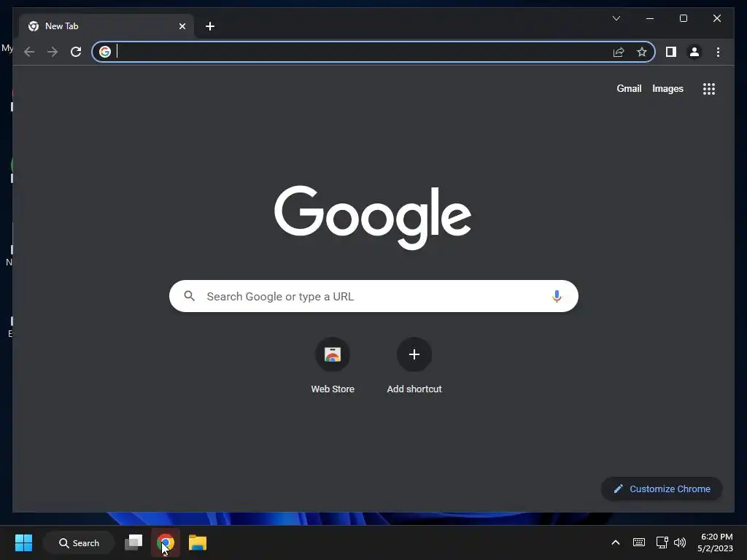Click the Add shortcut plus icon
747x560 pixels.
414,354
